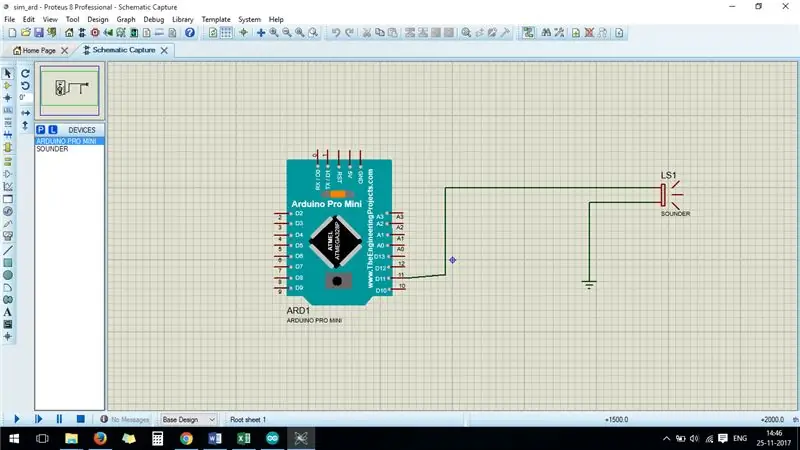This screenshot has width=800, height=450.
Task: Click the Y-Mirror flip icon
Action: pyautogui.click(x=25, y=125)
